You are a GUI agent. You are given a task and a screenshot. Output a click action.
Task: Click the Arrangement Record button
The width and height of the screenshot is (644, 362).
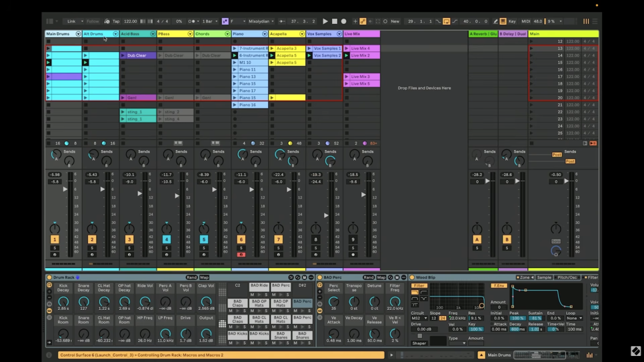[344, 21]
